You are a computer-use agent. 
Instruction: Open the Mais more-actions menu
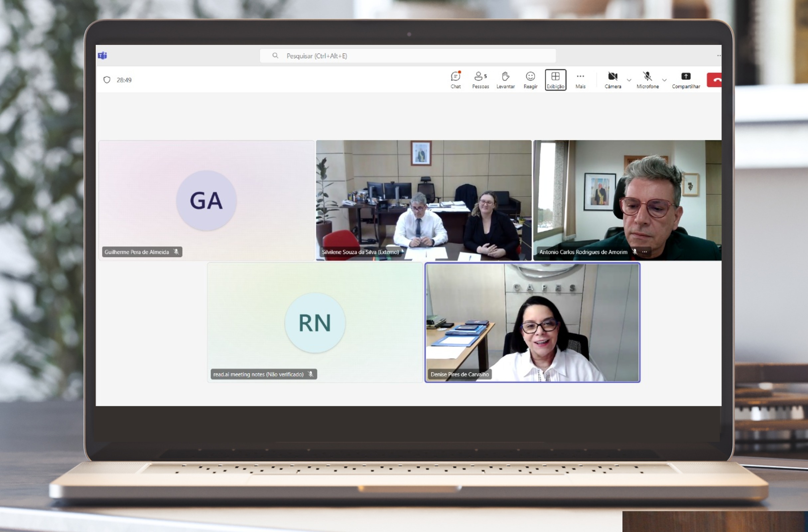(580, 80)
